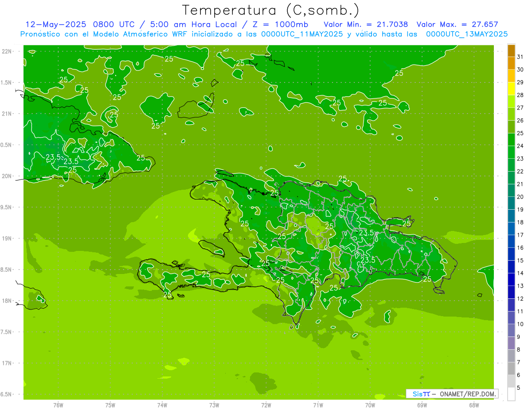Click the '17N' latitude label

[8, 363]
